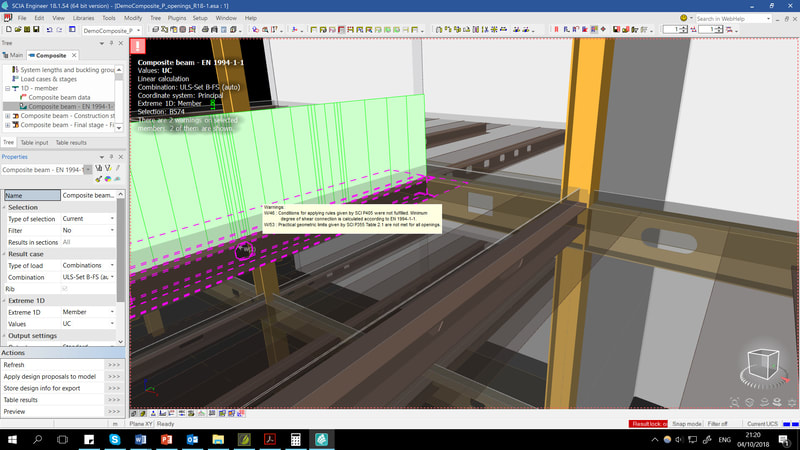
Task: Click the SCIA Engineer taskbar icon
Action: point(321,439)
